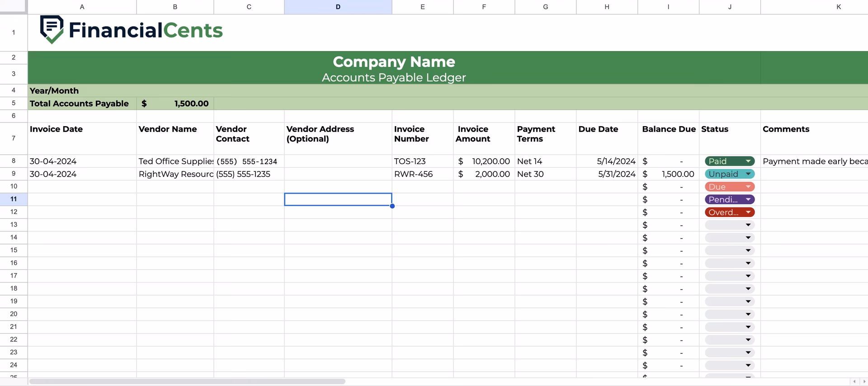Select the (555) 555-1235 contact cell

pyautogui.click(x=249, y=174)
